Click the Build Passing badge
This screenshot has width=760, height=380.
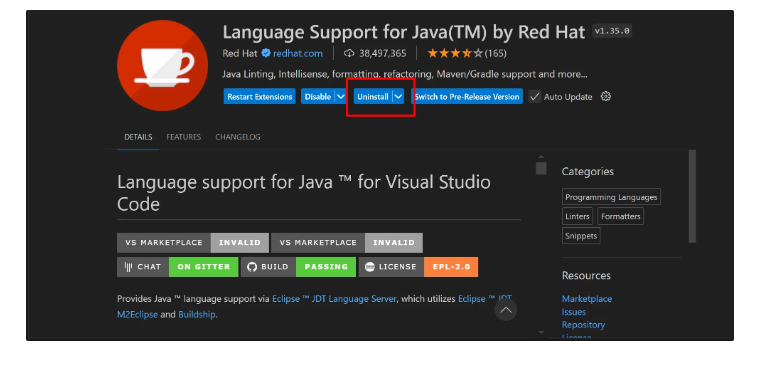(298, 267)
